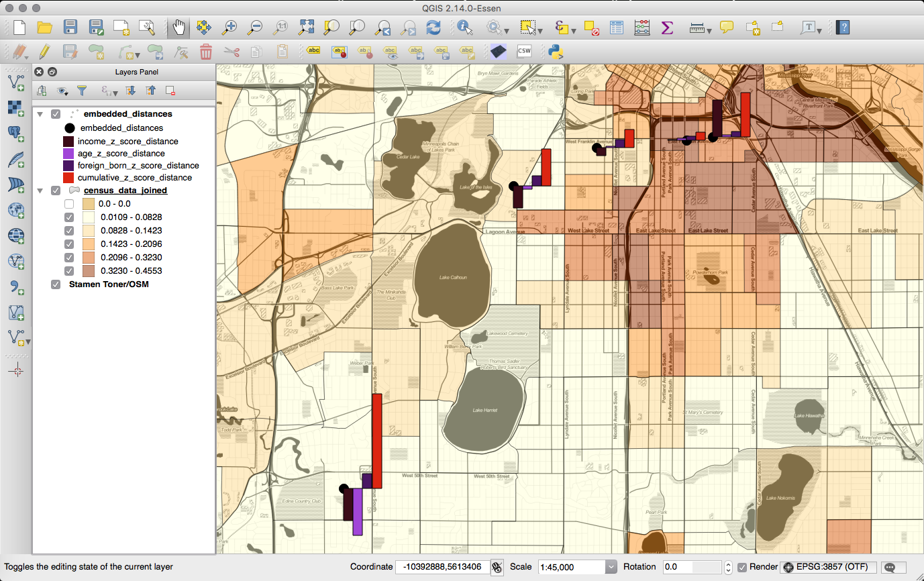The image size is (924, 581).
Task: Enable the 0.0 - 0.0 class checkbox
Action: pos(69,204)
